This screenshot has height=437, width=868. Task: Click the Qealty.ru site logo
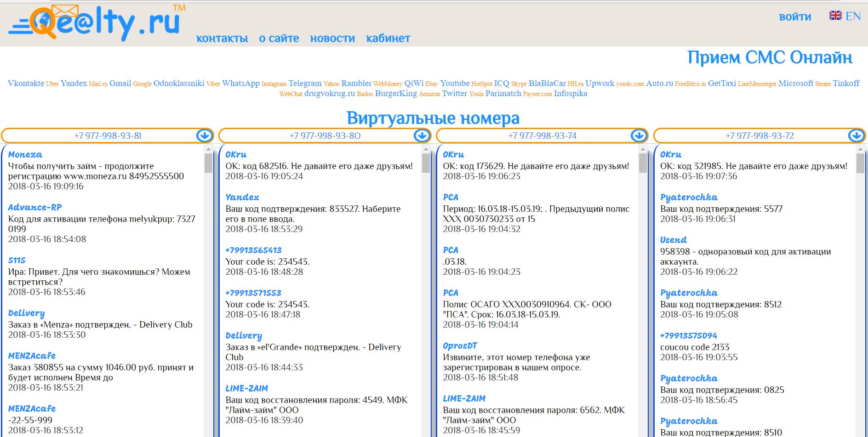(x=97, y=23)
